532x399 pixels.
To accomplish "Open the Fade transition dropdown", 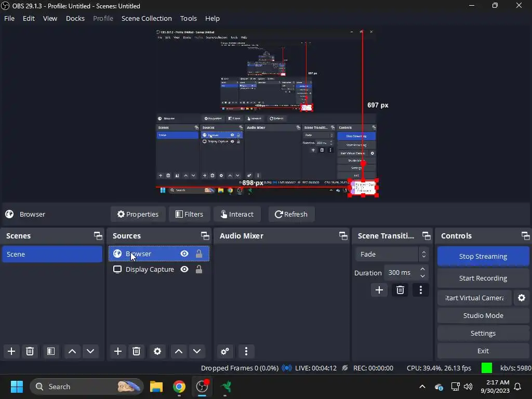I will tap(392, 254).
